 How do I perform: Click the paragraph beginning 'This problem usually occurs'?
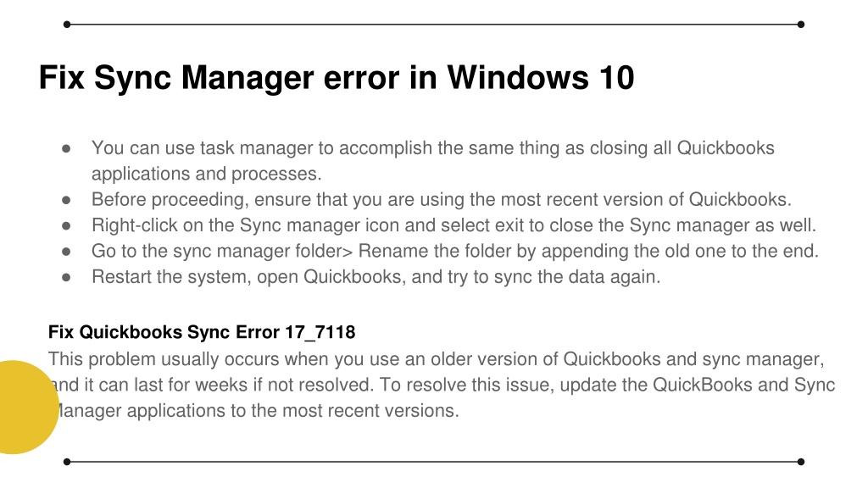(x=441, y=385)
